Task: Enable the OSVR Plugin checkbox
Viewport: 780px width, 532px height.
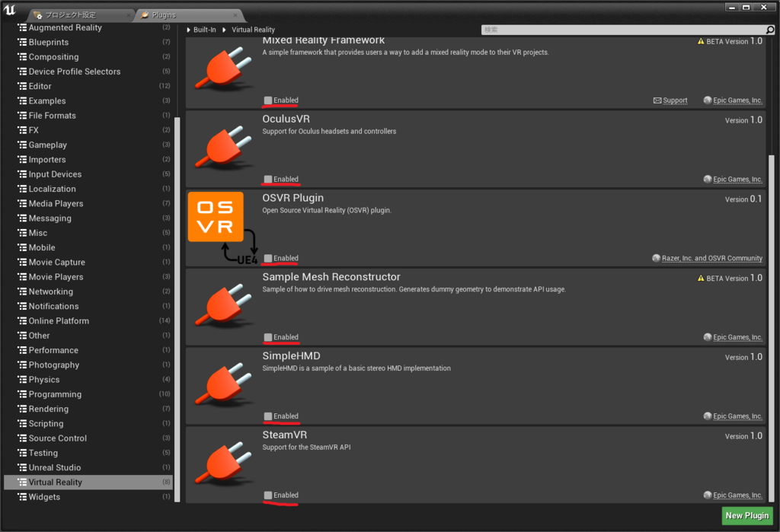Action: (x=267, y=259)
